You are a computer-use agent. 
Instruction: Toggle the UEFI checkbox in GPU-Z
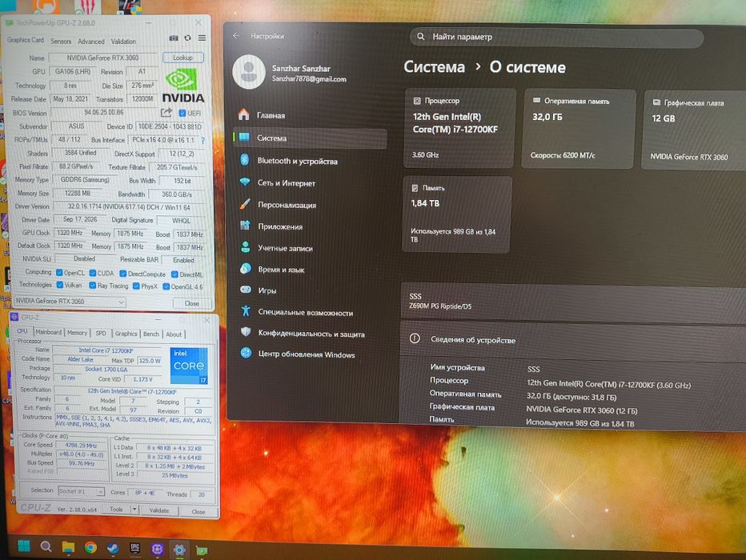click(x=182, y=113)
